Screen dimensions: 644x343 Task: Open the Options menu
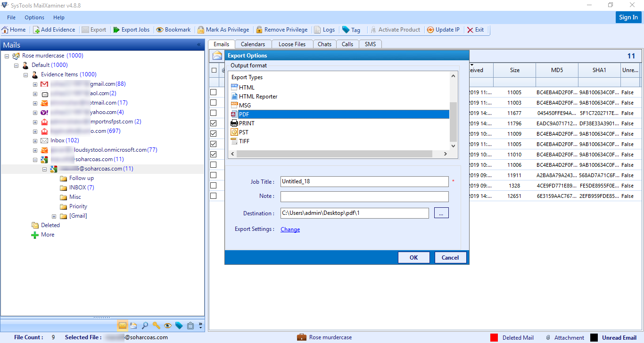[34, 17]
